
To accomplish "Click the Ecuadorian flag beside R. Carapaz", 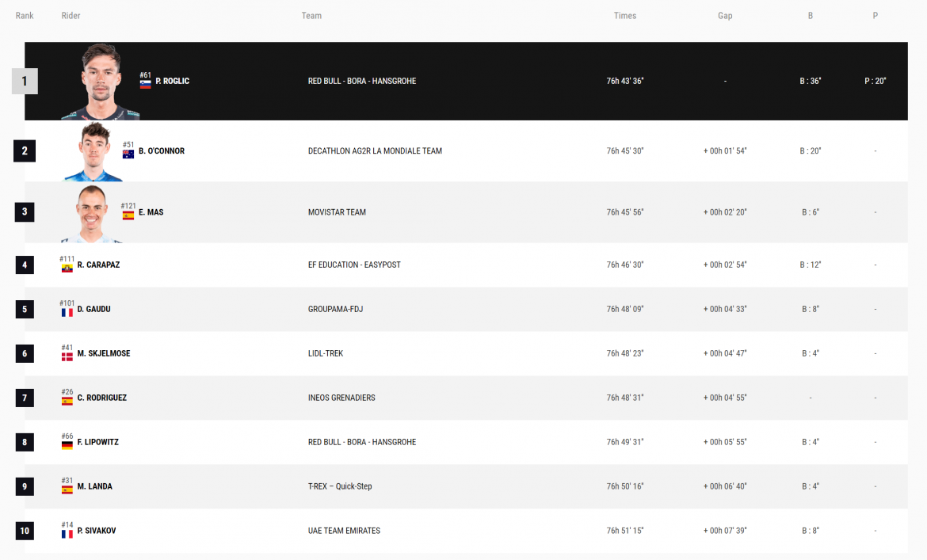I will click(67, 269).
